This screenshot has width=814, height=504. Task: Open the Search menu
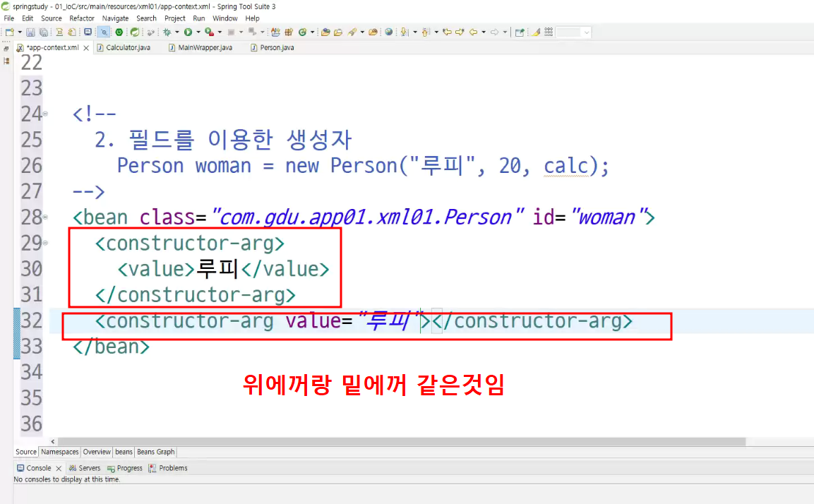pos(146,18)
